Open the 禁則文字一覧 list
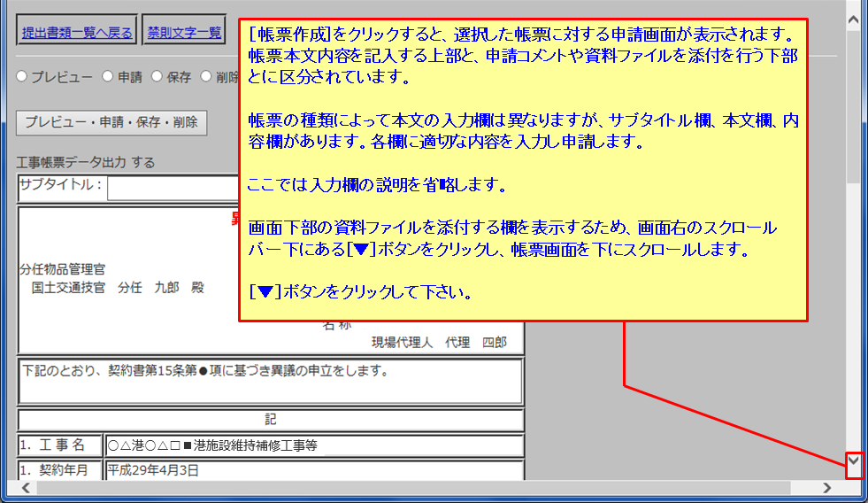The width and height of the screenshot is (868, 503). pyautogui.click(x=184, y=34)
